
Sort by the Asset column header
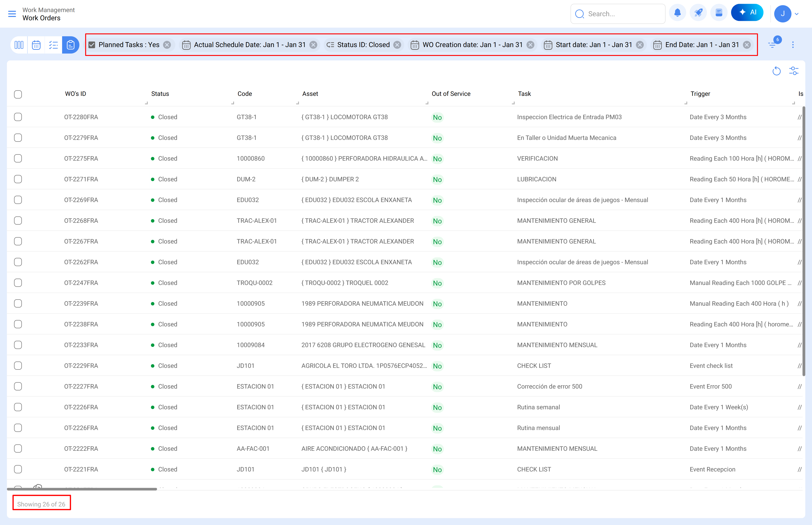click(310, 94)
